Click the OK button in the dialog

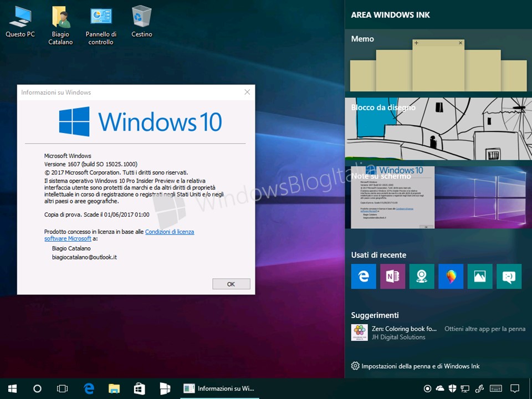(231, 284)
